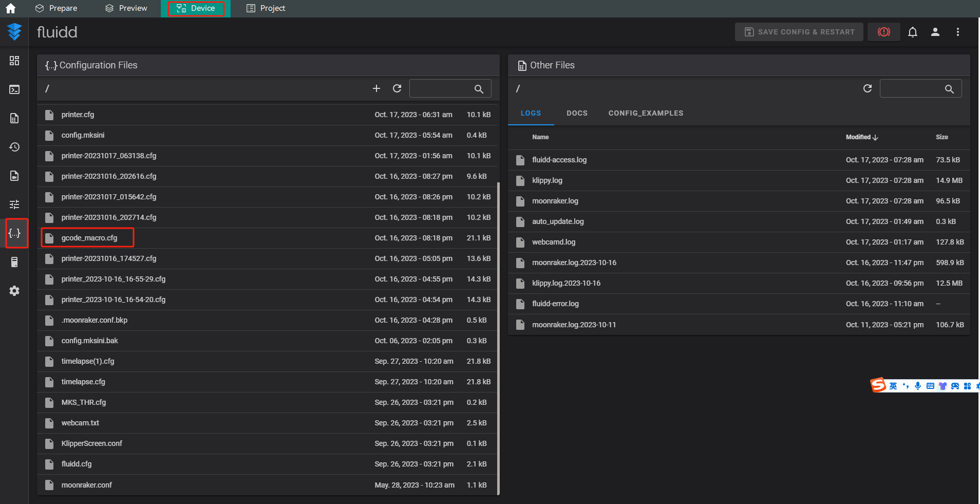980x504 pixels.
Task: Open the timelapse sidebar icon
Action: [14, 176]
